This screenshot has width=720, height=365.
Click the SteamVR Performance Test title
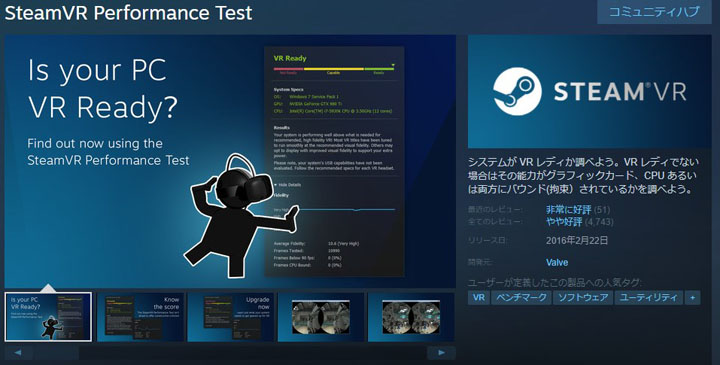pos(129,13)
